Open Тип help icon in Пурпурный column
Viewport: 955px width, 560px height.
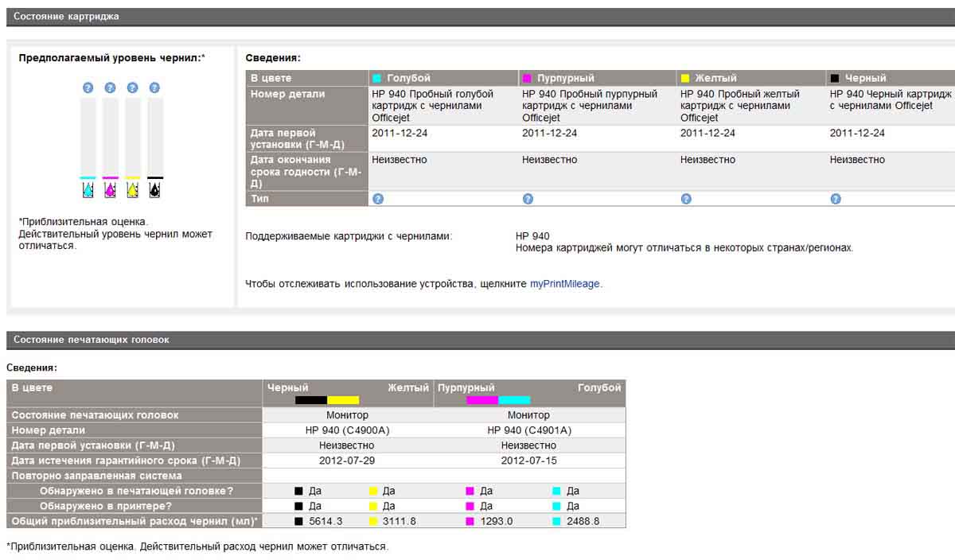point(528,199)
